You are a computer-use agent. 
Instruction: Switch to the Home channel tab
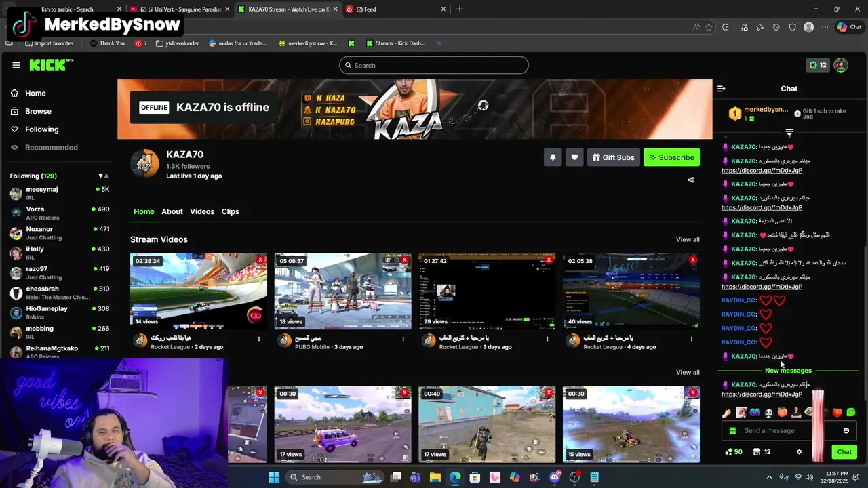click(144, 211)
